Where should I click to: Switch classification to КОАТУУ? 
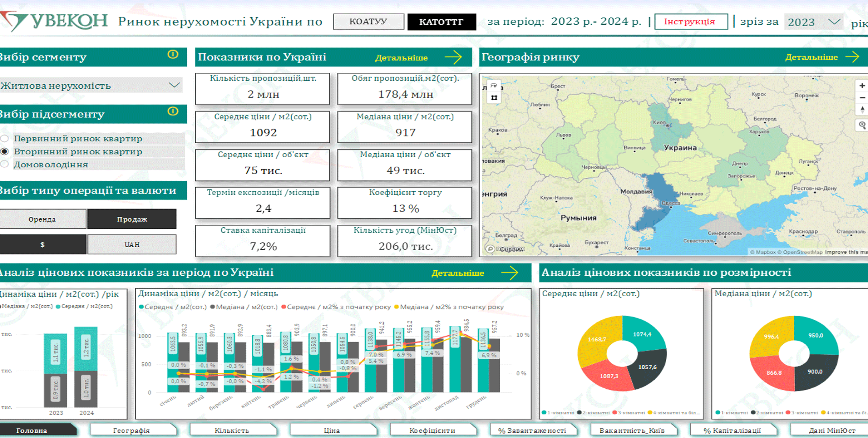369,22
